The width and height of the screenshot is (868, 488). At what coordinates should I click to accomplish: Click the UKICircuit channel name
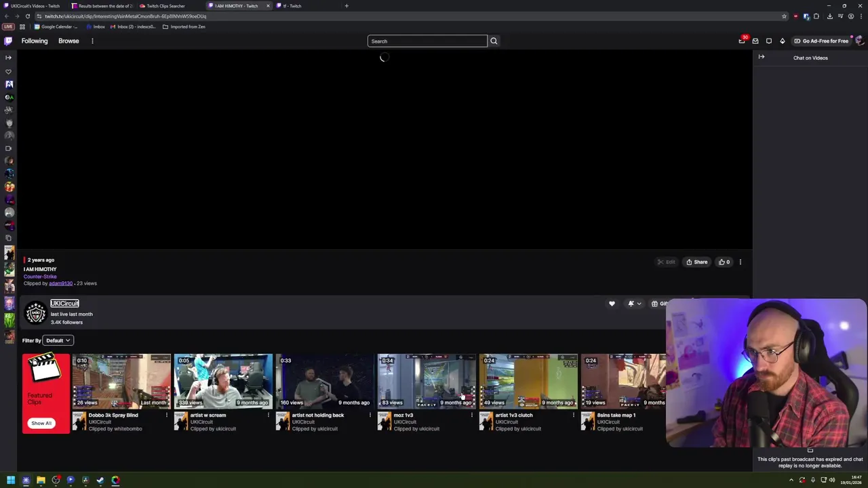coord(64,304)
